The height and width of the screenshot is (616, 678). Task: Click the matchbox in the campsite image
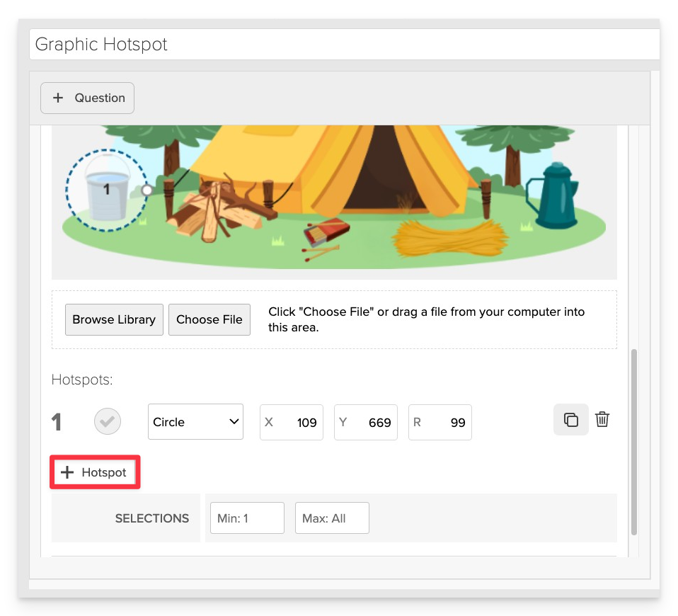326,232
